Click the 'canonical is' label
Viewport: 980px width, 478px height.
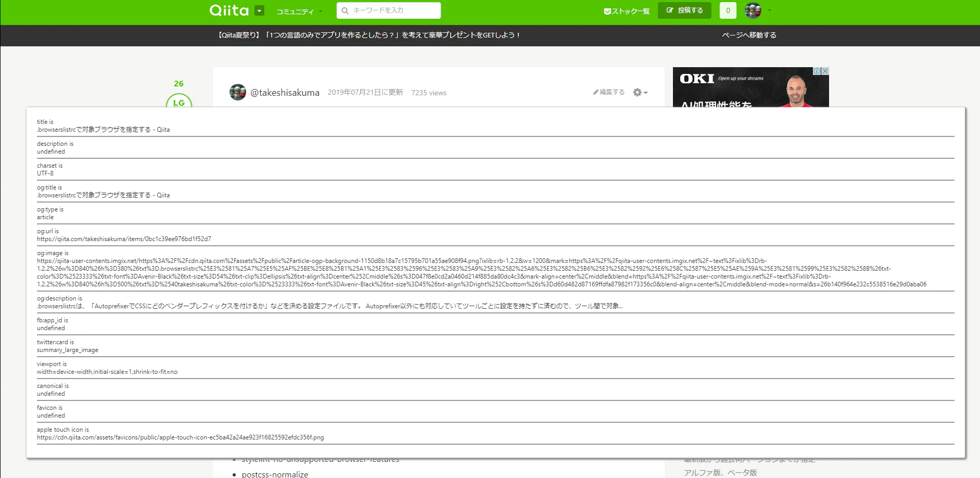click(x=53, y=386)
